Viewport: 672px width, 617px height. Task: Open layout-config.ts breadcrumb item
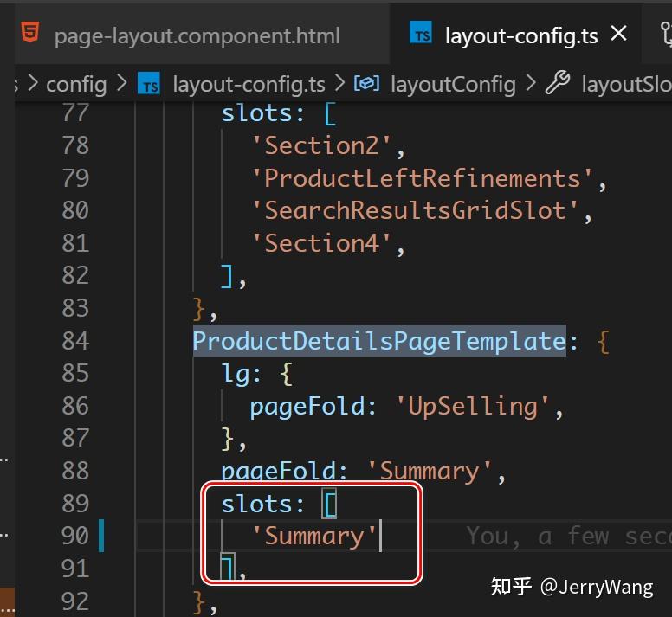pos(249,84)
